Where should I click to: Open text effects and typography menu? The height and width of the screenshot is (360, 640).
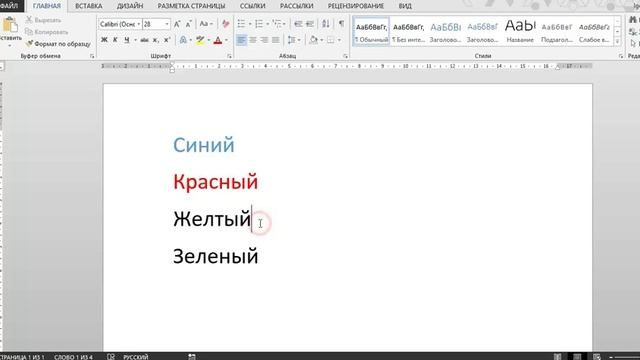[x=183, y=40]
